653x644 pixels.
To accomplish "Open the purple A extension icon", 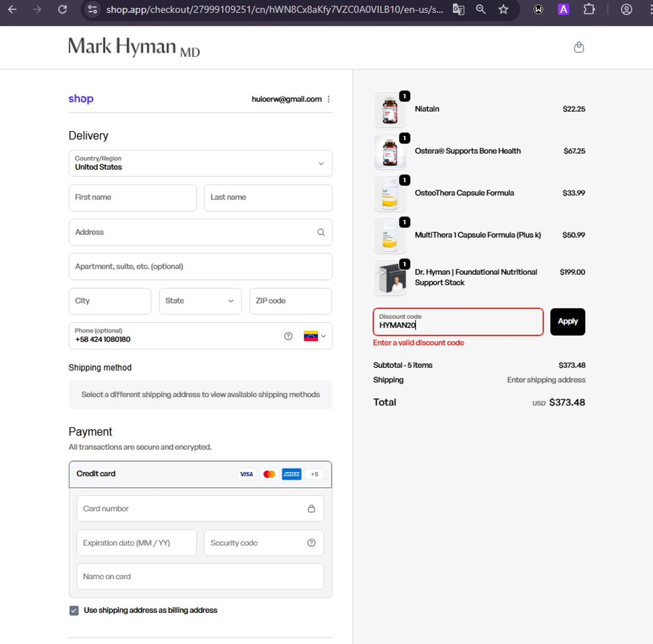I will pos(563,9).
